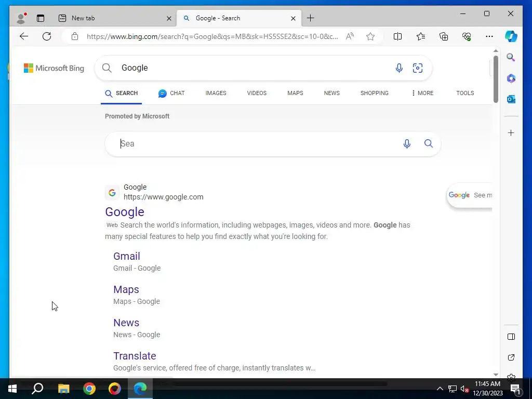Open link in new window sidebar icon
Image resolution: width=532 pixels, height=399 pixels.
[x=511, y=357]
